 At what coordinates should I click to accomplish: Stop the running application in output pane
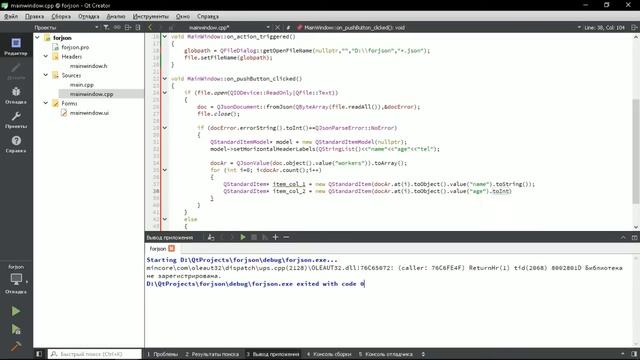pyautogui.click(x=254, y=237)
